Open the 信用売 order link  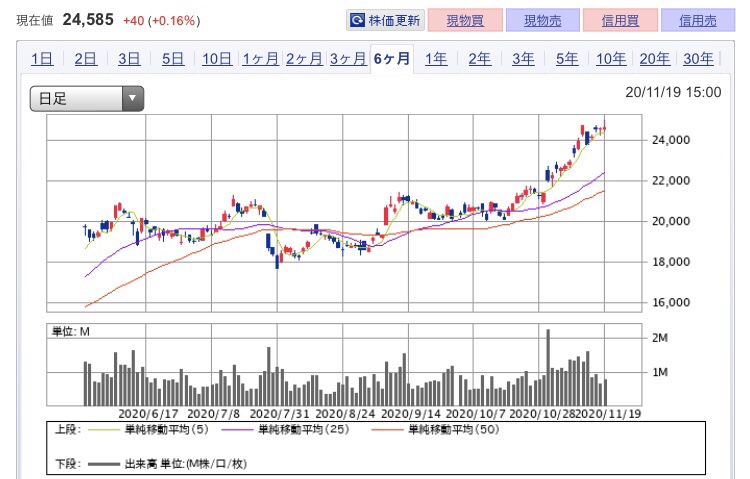(698, 20)
